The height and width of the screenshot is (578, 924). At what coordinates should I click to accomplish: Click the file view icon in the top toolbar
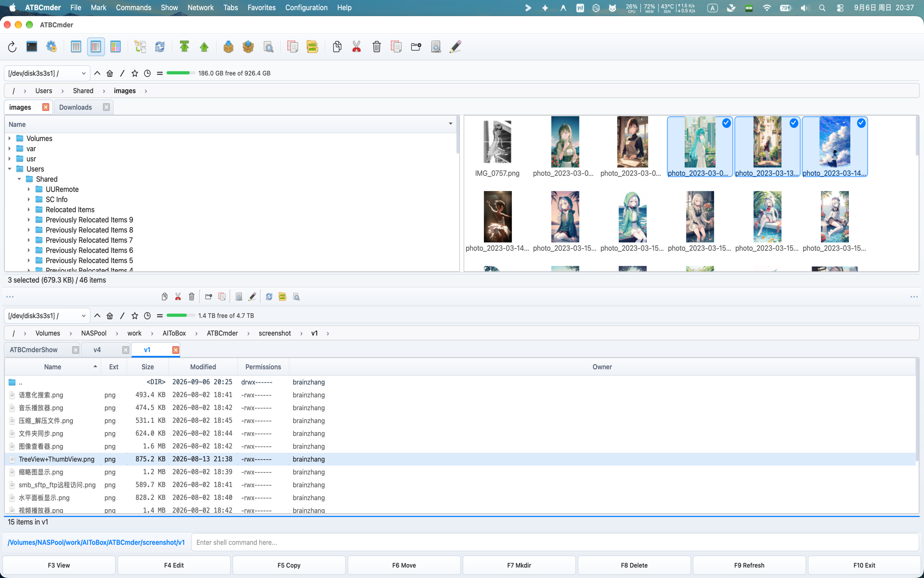436,47
